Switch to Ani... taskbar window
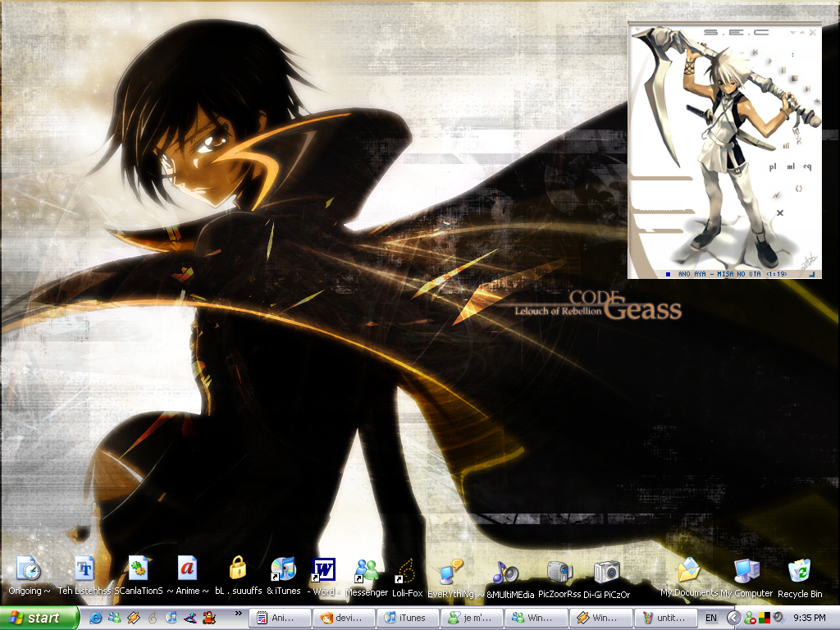840x630 pixels. coord(281,618)
